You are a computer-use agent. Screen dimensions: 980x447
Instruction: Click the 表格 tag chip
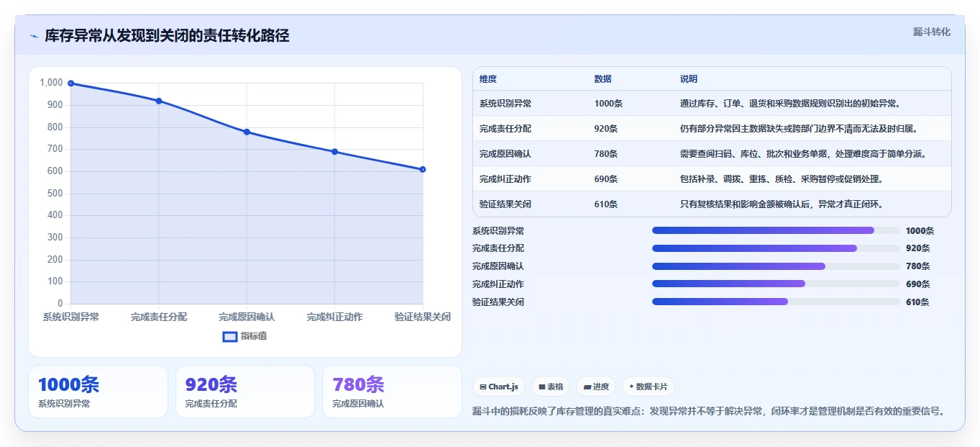[551, 387]
